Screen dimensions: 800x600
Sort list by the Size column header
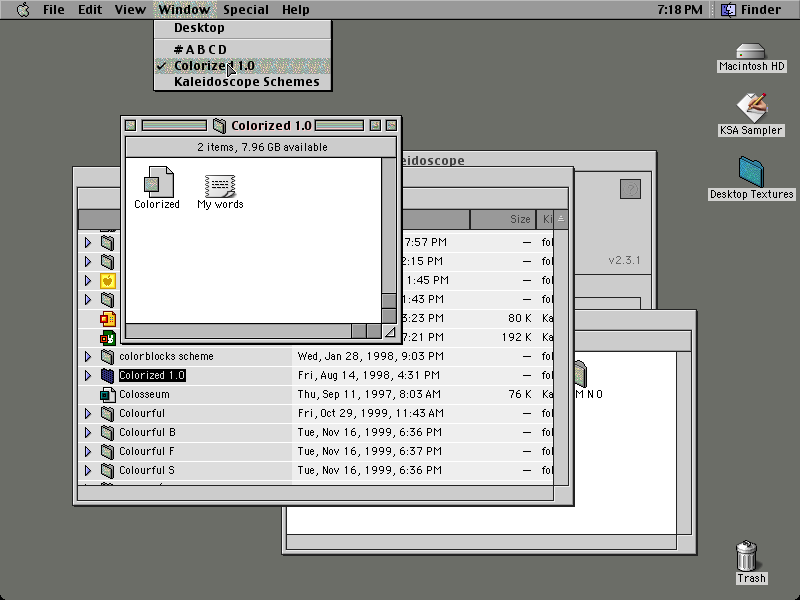point(503,219)
